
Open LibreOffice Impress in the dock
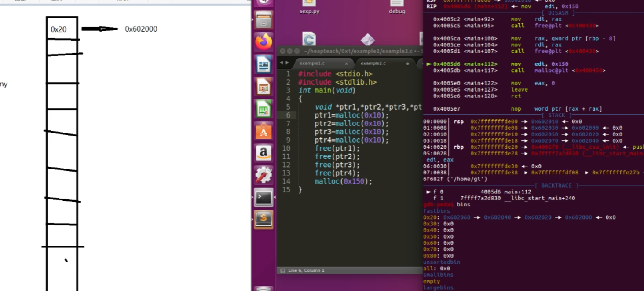[263, 87]
